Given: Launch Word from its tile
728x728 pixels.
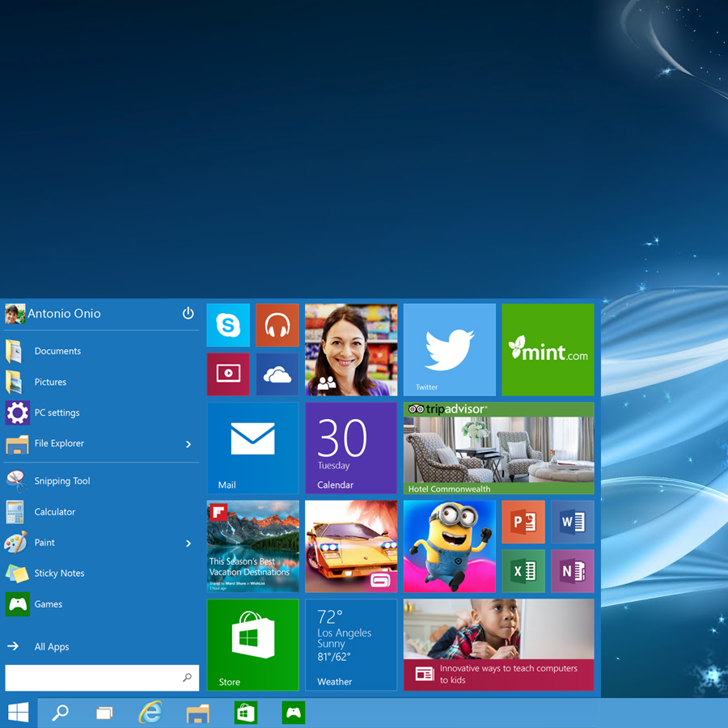Looking at the screenshot, I should point(573,522).
